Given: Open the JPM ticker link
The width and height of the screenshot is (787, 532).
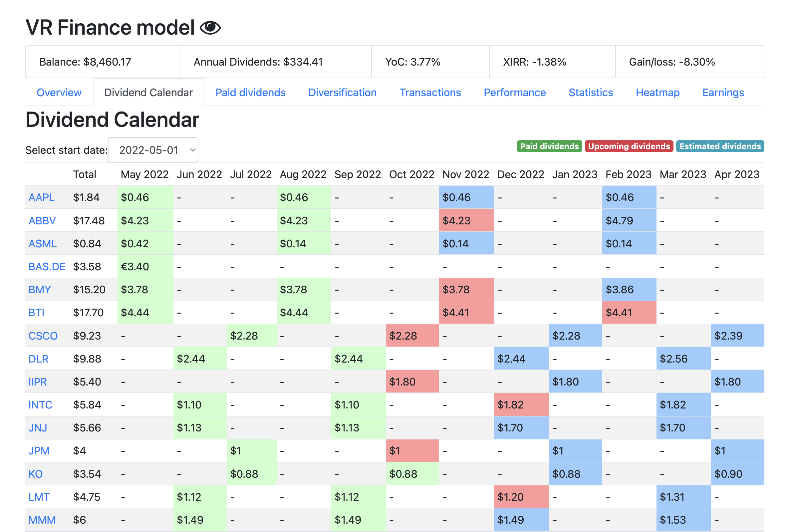Looking at the screenshot, I should [39, 451].
